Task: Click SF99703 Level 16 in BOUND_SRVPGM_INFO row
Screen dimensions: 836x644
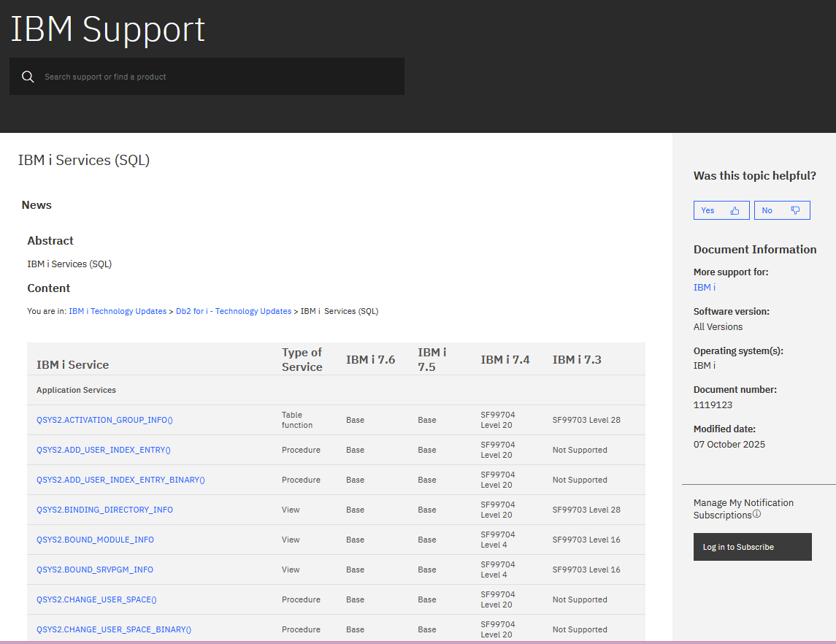Action: (x=586, y=570)
